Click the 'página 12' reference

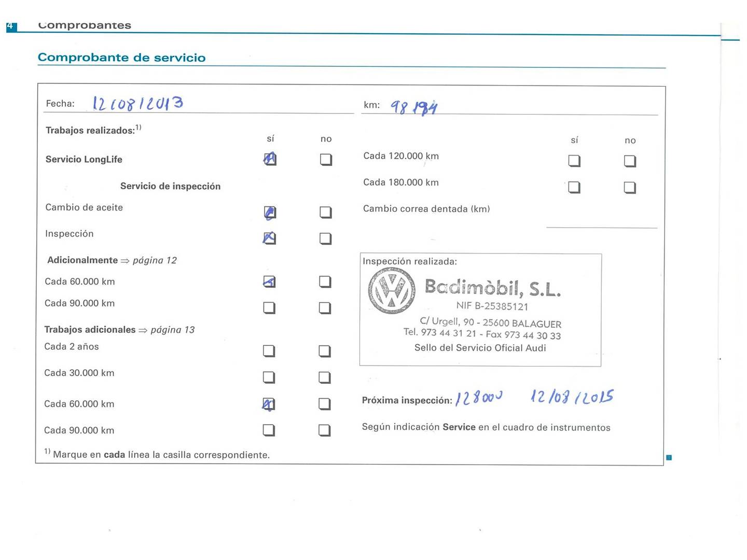coord(155,260)
